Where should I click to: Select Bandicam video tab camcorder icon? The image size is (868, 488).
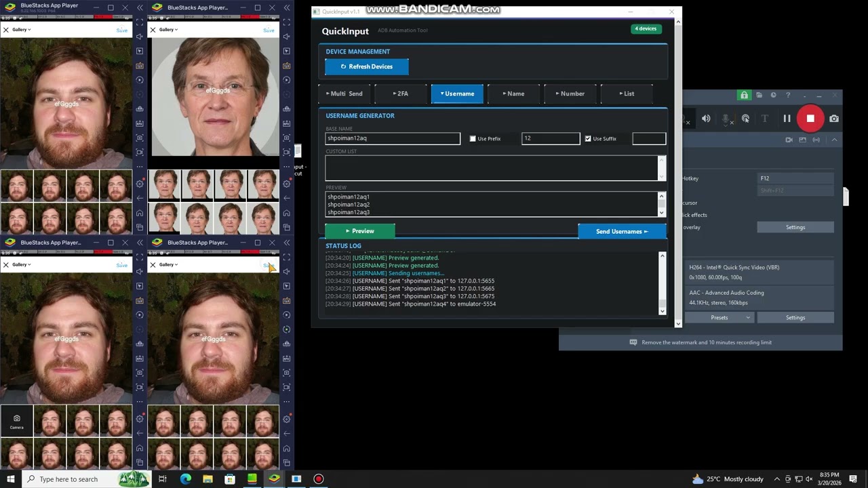click(x=789, y=140)
